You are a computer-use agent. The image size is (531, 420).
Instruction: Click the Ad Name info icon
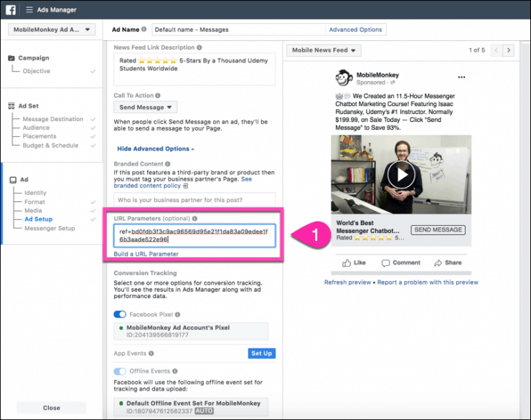point(144,29)
